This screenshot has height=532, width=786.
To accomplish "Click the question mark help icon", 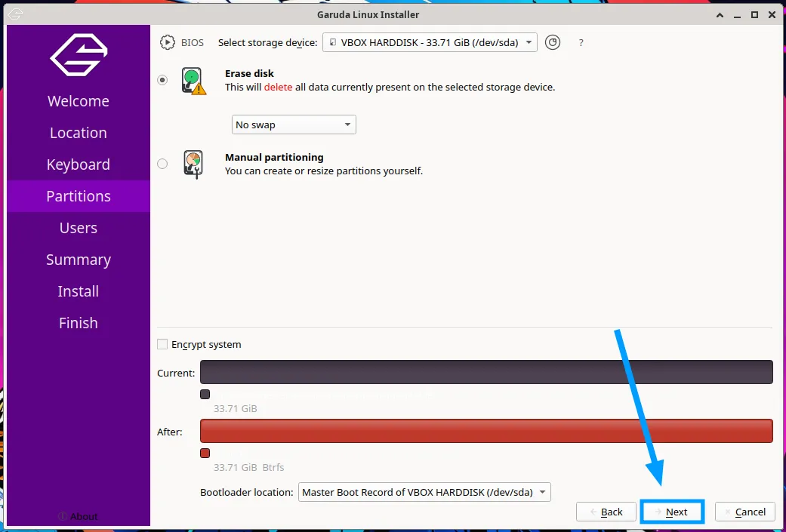I will click(x=581, y=43).
